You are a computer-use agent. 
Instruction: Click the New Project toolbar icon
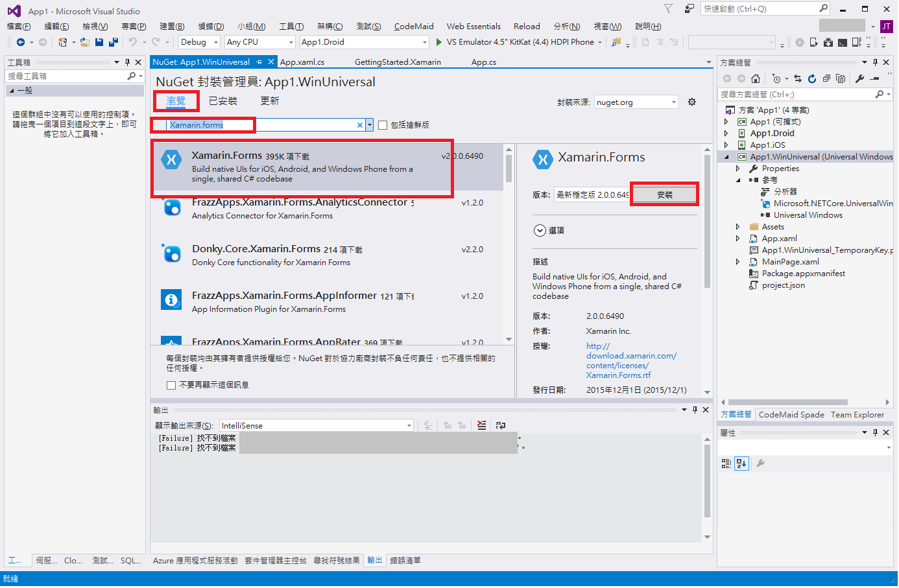(62, 42)
